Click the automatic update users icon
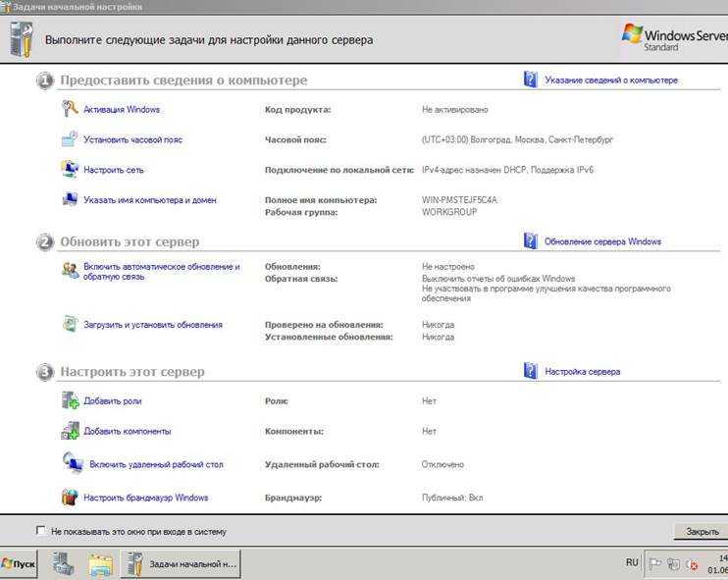Image resolution: width=728 pixels, height=580 pixels. (x=70, y=270)
